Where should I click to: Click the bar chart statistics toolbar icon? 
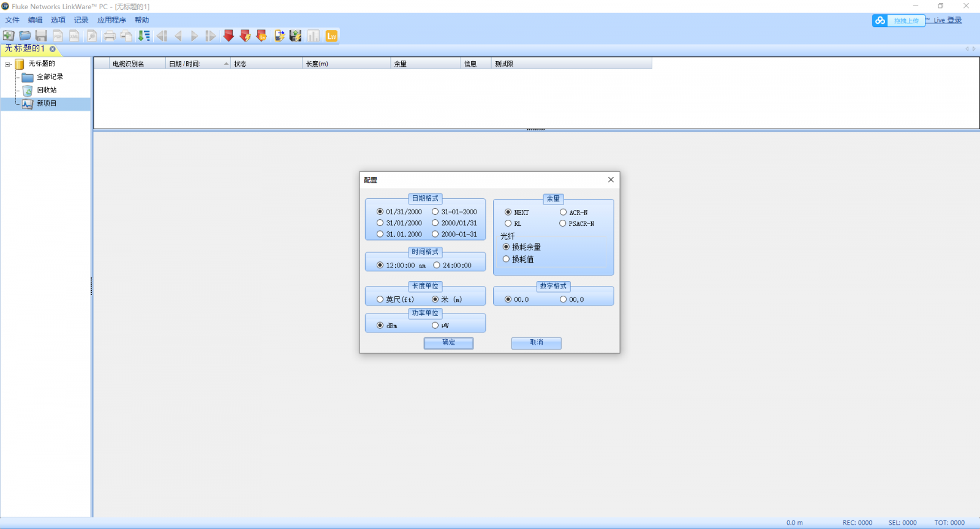(314, 36)
